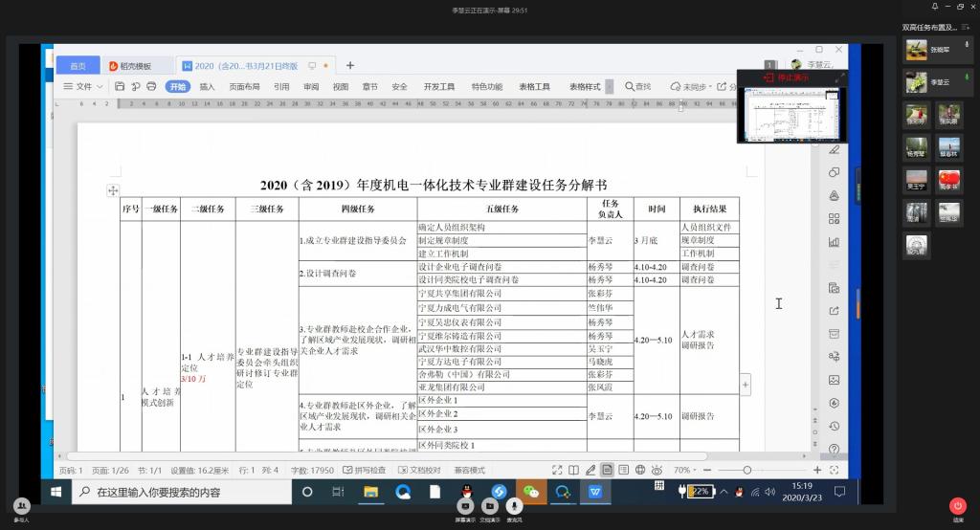The height and width of the screenshot is (530, 980).
Task: Open the 查找 search tool
Action: [x=637, y=87]
